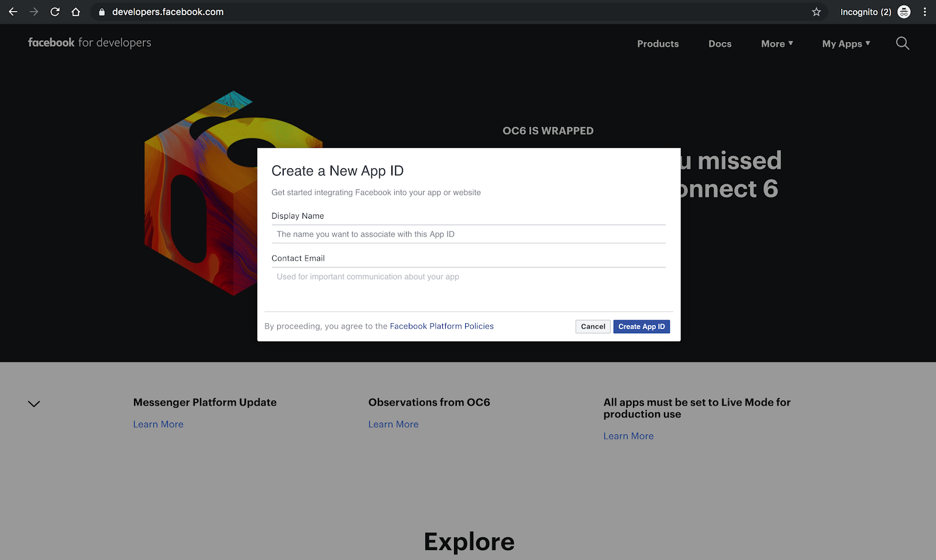
Task: Click the address bar URL developers.facebook.com
Action: (168, 12)
